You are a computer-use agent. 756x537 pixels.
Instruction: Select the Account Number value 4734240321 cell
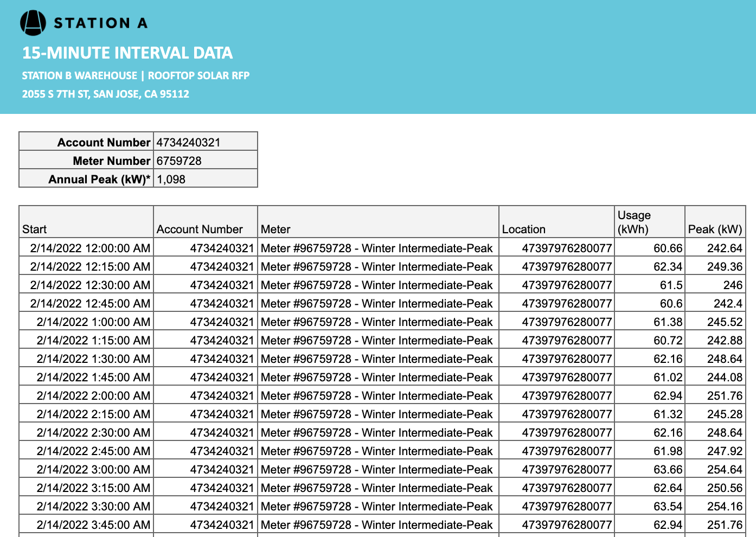pyautogui.click(x=205, y=142)
